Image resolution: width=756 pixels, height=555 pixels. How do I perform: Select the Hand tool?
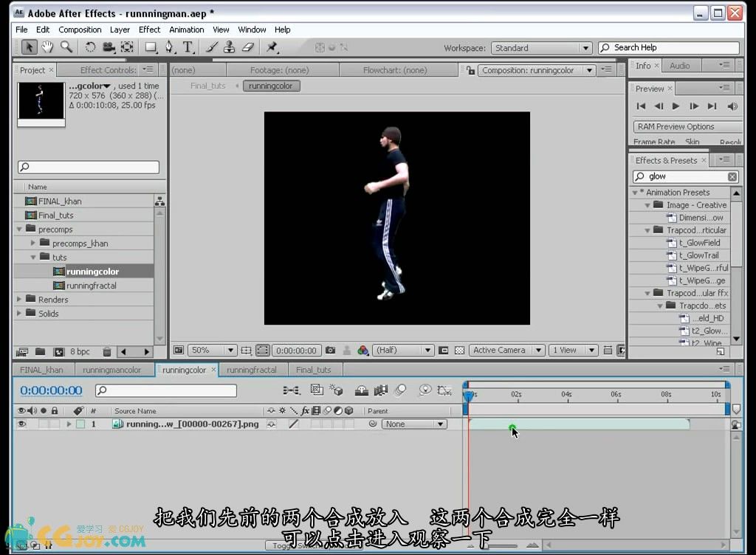coord(47,47)
